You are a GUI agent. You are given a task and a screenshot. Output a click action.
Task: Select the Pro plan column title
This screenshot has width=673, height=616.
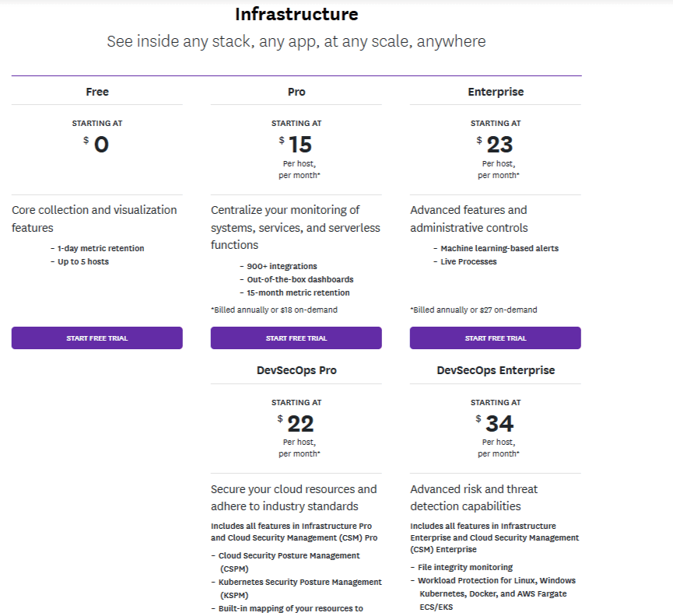(296, 92)
